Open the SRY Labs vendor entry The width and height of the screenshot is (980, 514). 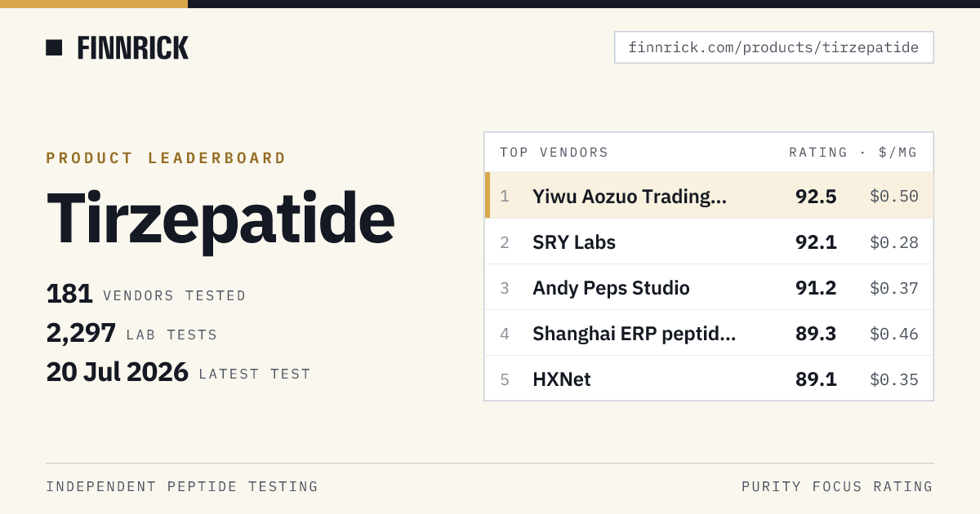pyautogui.click(x=709, y=241)
